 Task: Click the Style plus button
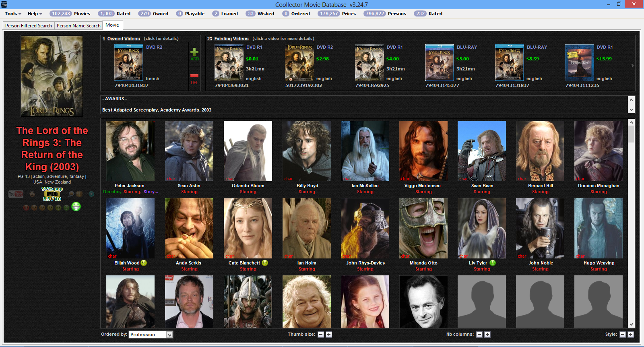tap(631, 335)
